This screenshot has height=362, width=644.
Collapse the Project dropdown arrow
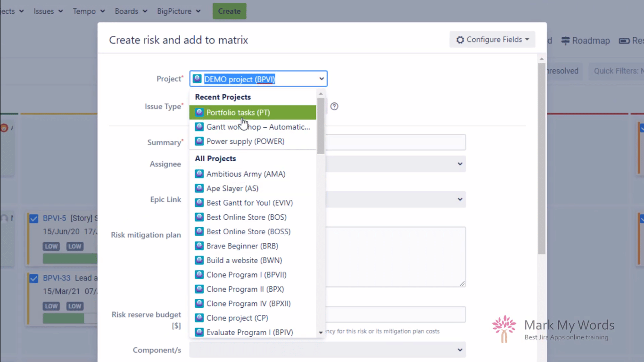322,79
